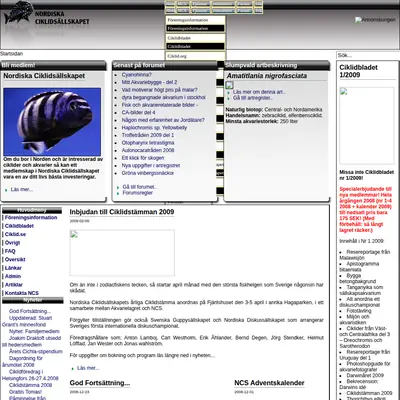This screenshot has width=400, height=400.
Task: Open the God Fortsättning article headline
Action: coord(100,383)
